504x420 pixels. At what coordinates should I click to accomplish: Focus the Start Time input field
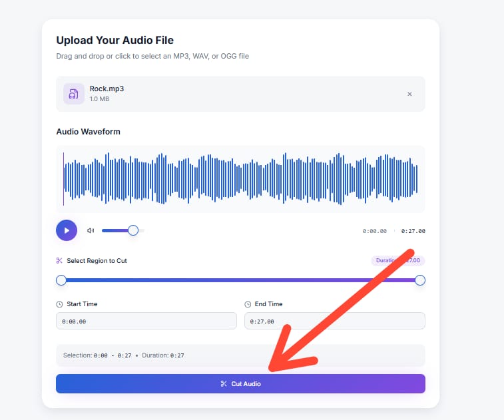click(146, 321)
